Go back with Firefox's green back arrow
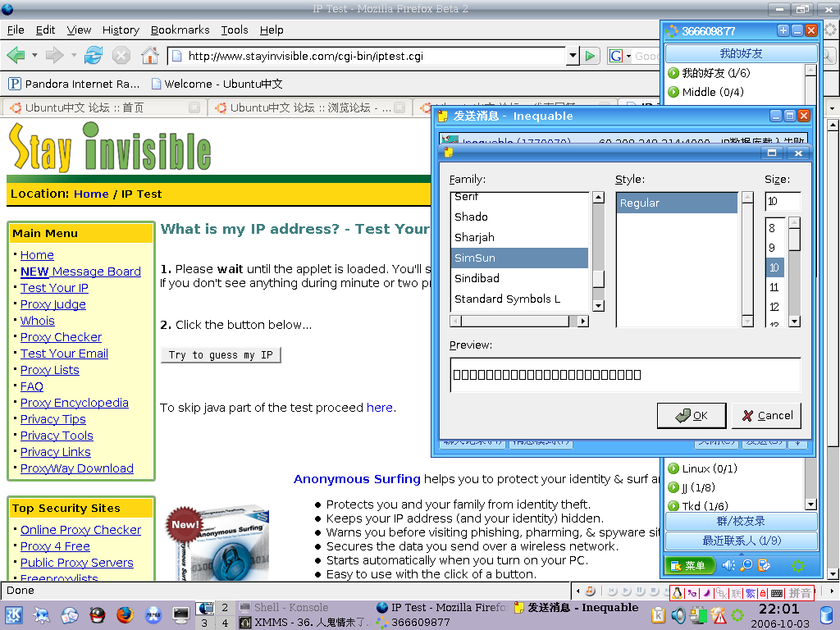Viewport: 840px width, 630px height. [16, 55]
